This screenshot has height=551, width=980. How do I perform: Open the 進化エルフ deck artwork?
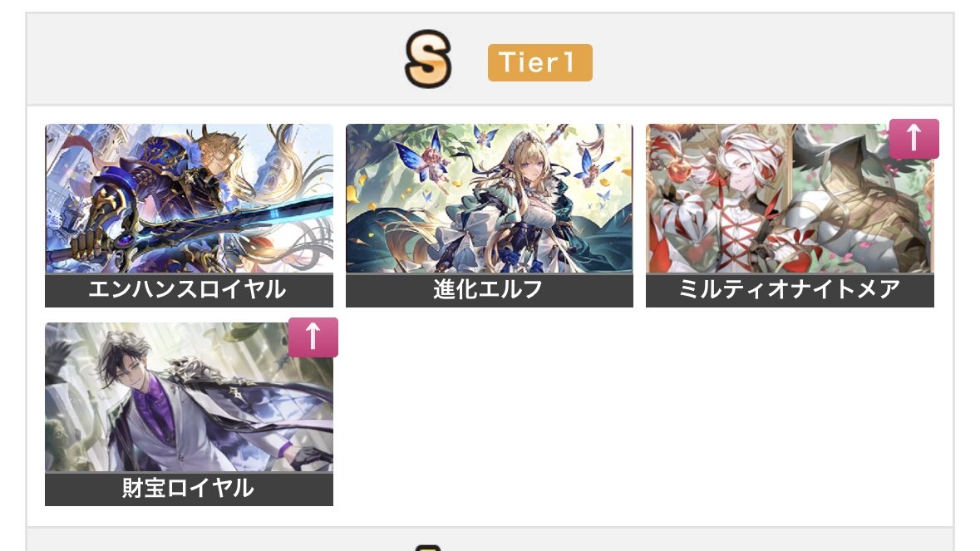pos(490,198)
